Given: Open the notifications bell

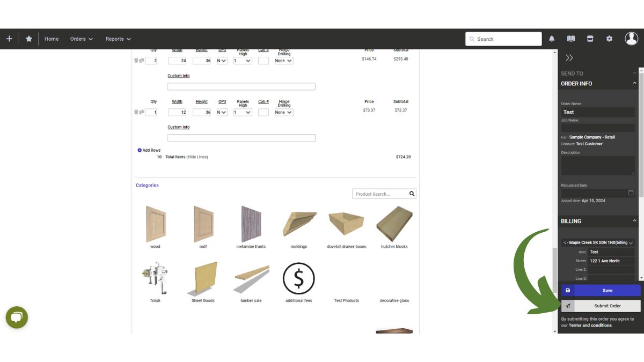Looking at the screenshot, I should point(552,39).
